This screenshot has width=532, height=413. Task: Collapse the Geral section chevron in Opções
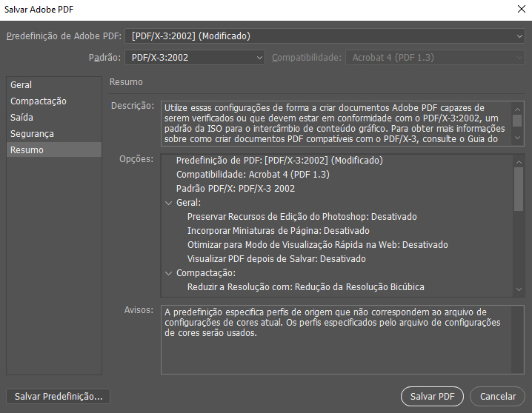(x=168, y=203)
